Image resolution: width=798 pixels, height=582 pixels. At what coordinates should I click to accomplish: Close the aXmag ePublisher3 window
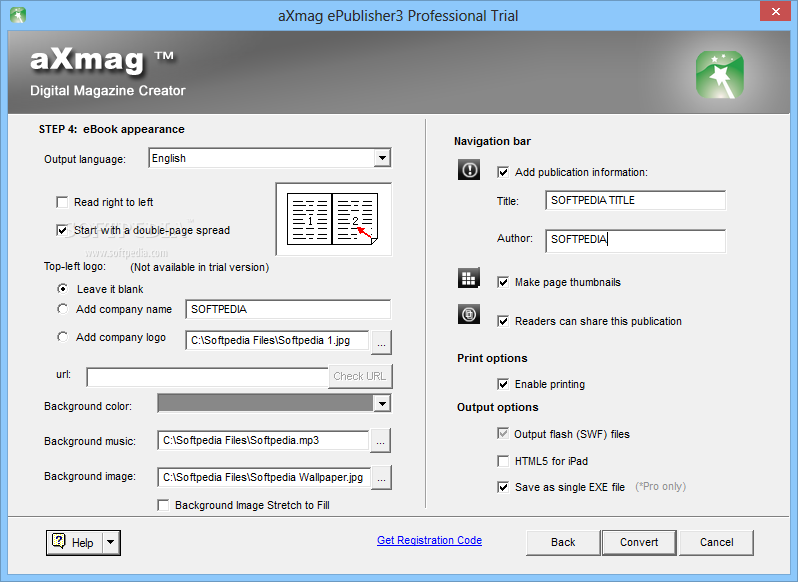tap(775, 11)
